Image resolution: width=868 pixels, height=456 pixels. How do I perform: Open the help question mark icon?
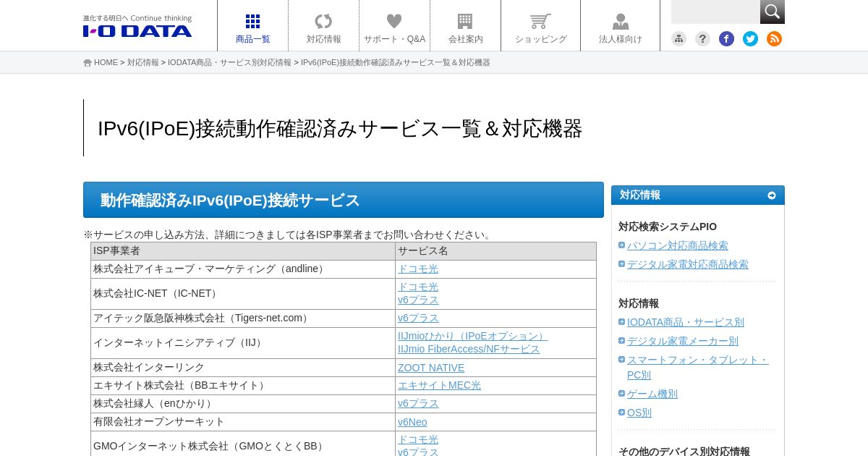tap(702, 39)
